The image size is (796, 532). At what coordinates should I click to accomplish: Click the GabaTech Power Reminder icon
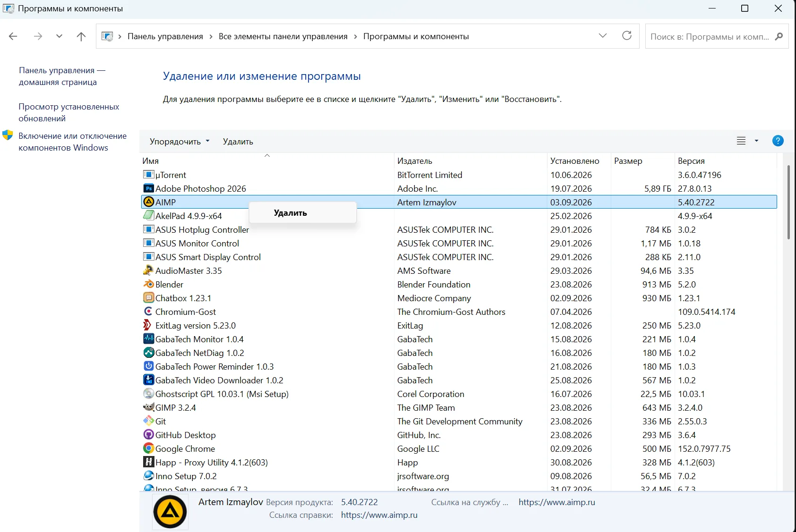148,366
